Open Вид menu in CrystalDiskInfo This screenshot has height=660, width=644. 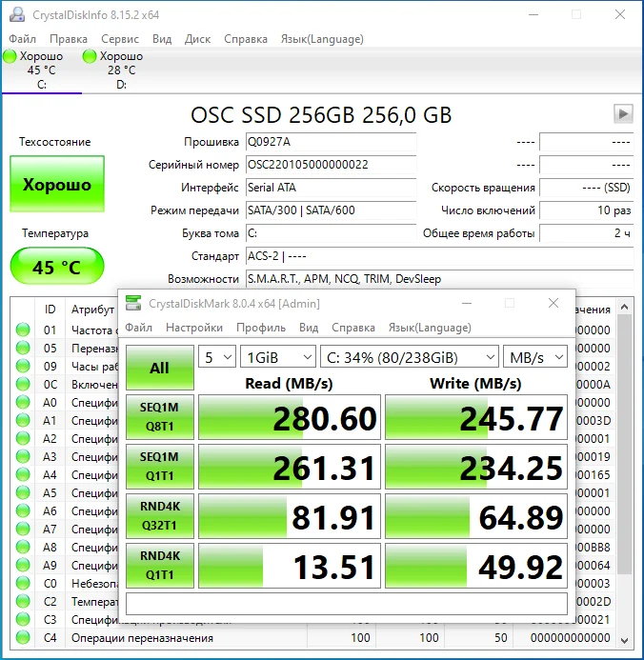pos(162,39)
